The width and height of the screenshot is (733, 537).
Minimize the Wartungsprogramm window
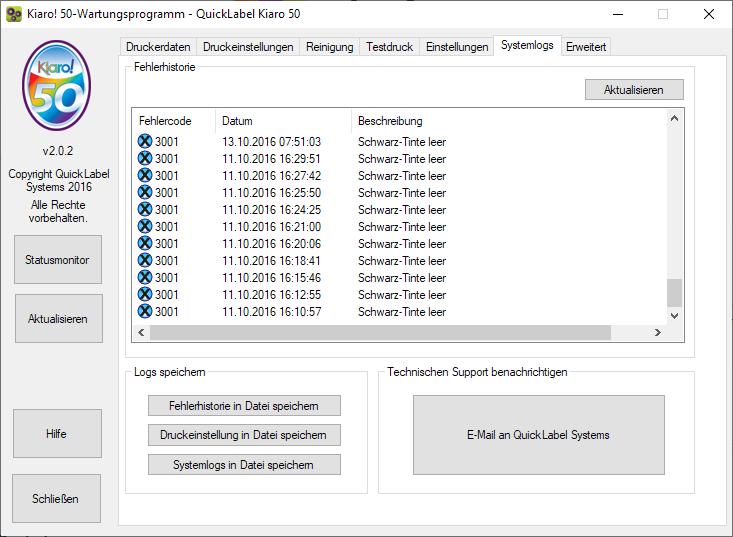point(618,14)
